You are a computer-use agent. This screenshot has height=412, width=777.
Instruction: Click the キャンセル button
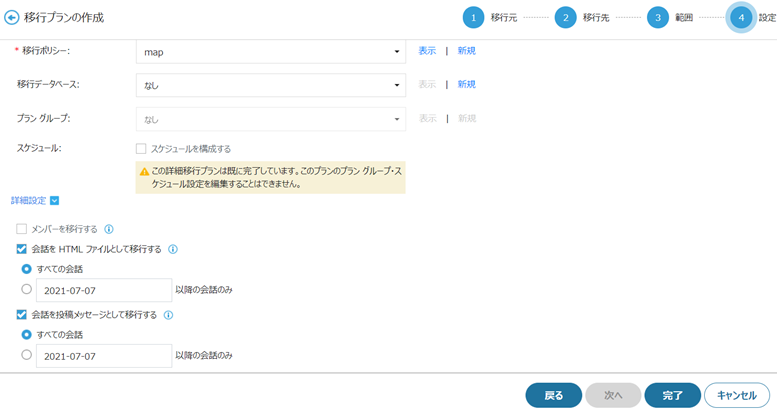tap(737, 395)
